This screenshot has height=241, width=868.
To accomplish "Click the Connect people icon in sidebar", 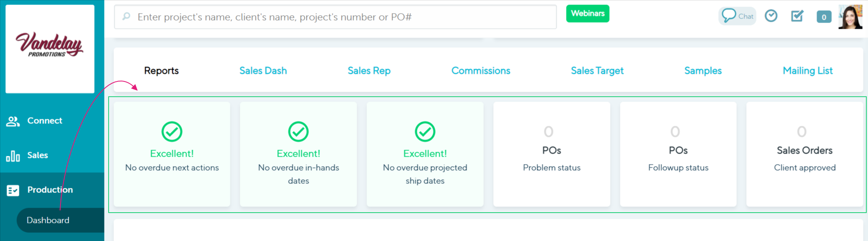I will 13,121.
